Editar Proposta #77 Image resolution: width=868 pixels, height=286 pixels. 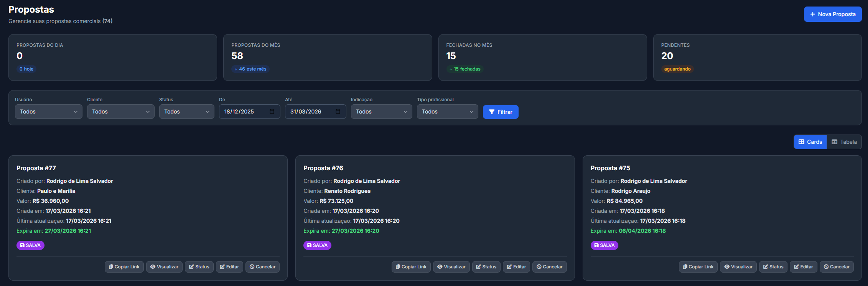tap(229, 267)
